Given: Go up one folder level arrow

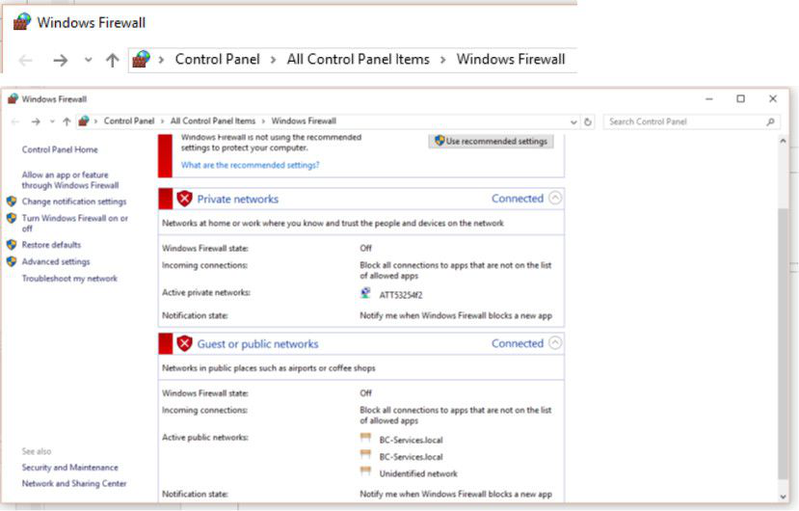Looking at the screenshot, I should point(66,122).
